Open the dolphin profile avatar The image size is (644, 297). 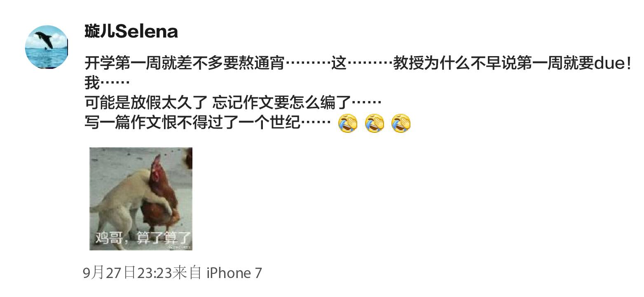click(x=46, y=47)
